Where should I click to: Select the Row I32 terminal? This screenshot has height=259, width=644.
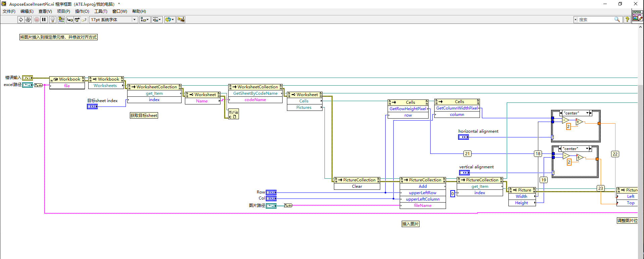click(x=271, y=192)
